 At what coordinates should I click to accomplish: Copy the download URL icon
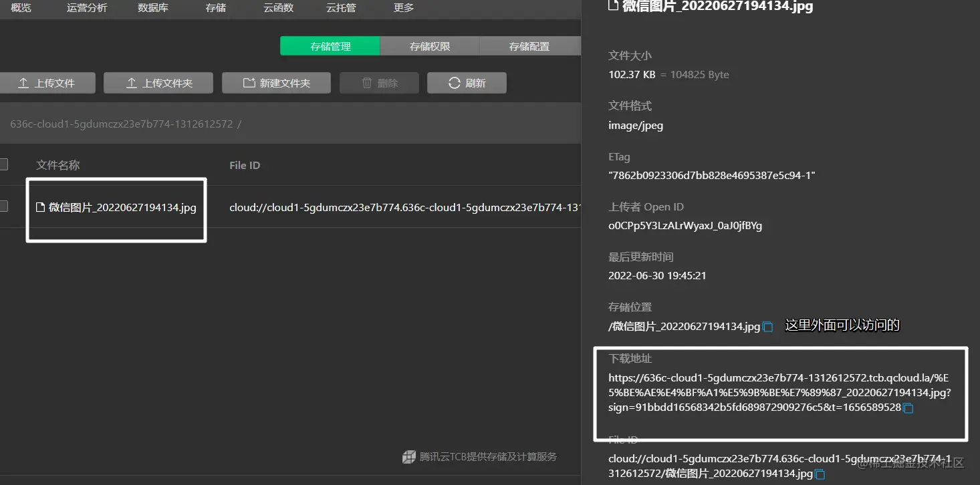point(908,408)
